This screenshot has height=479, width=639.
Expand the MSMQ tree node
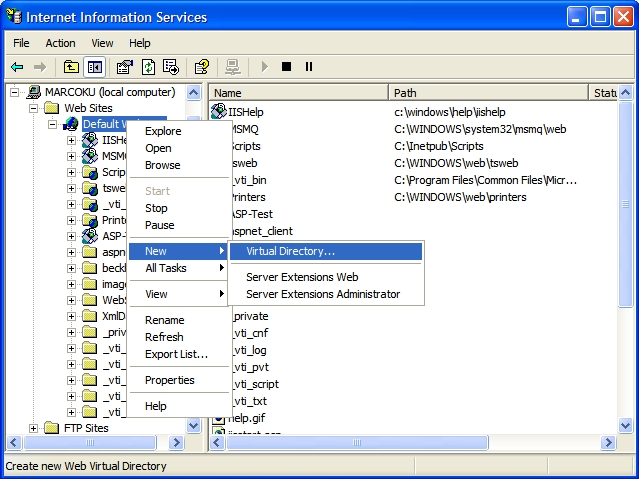pyautogui.click(x=71, y=157)
